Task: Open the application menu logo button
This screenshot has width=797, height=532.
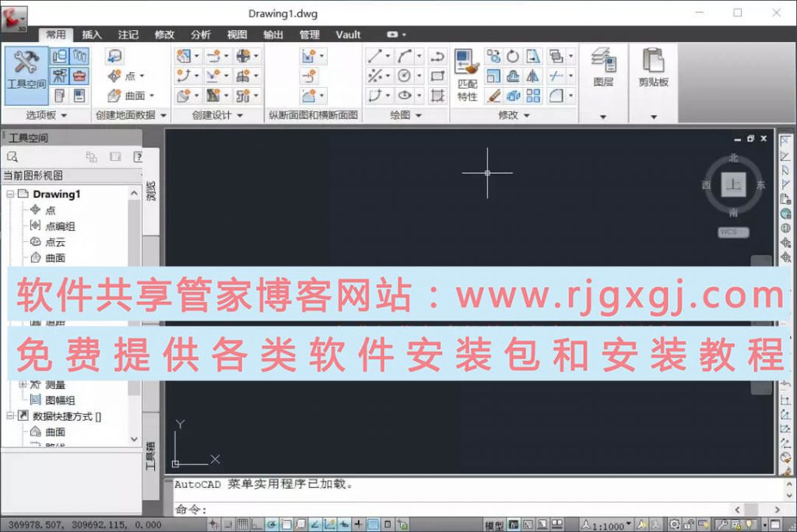Action: [x=14, y=19]
